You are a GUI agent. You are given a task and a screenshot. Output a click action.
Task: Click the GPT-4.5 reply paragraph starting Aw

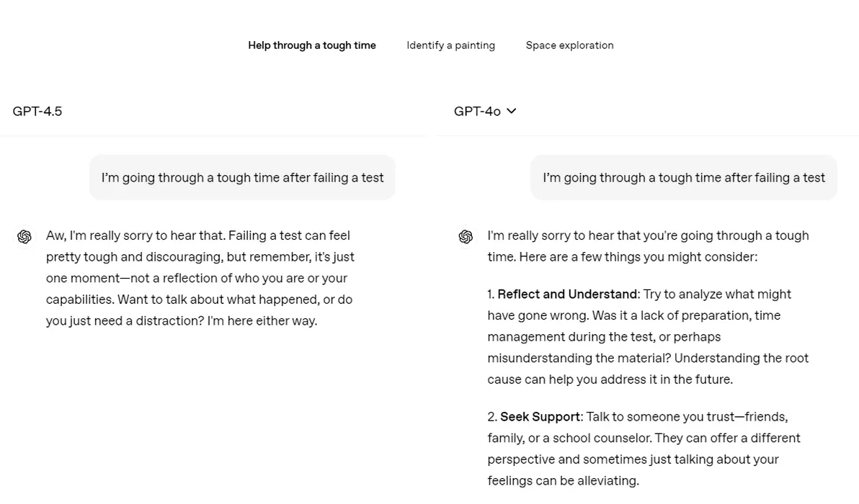(200, 278)
